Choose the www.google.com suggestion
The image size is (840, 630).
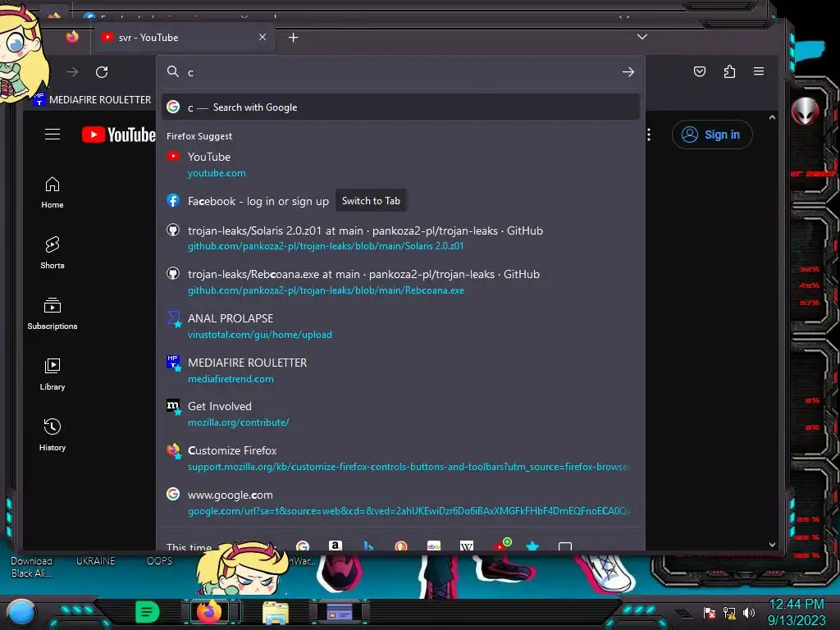pos(400,503)
